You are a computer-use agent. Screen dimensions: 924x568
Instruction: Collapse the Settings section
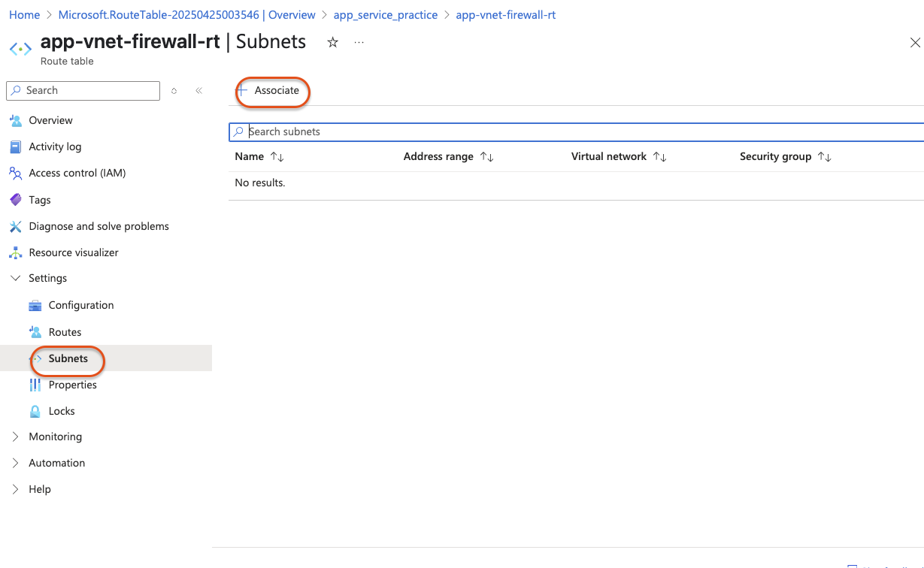pyautogui.click(x=15, y=278)
